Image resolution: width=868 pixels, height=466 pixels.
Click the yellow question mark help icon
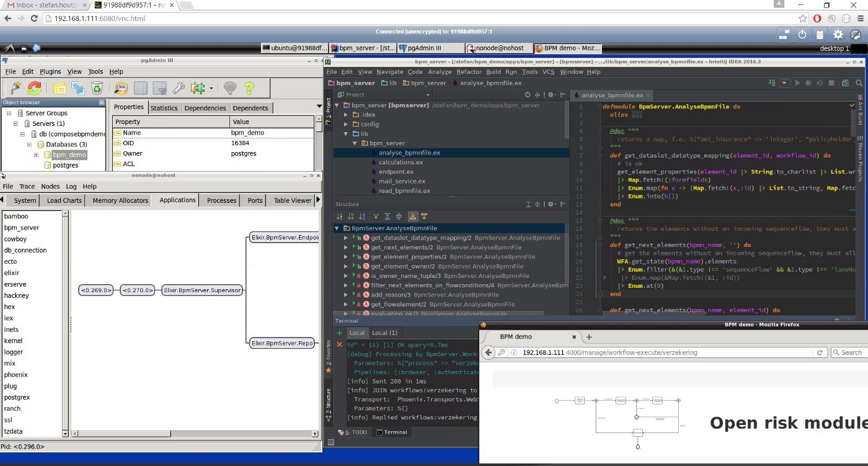click(x=249, y=88)
